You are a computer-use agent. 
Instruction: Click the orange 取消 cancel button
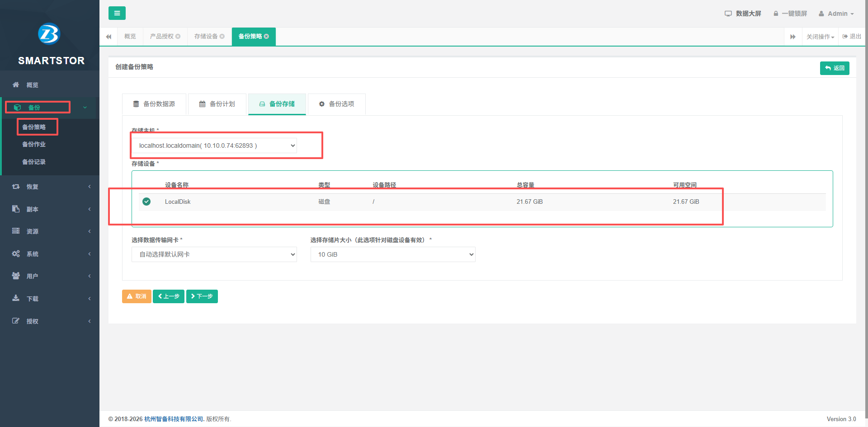137,296
